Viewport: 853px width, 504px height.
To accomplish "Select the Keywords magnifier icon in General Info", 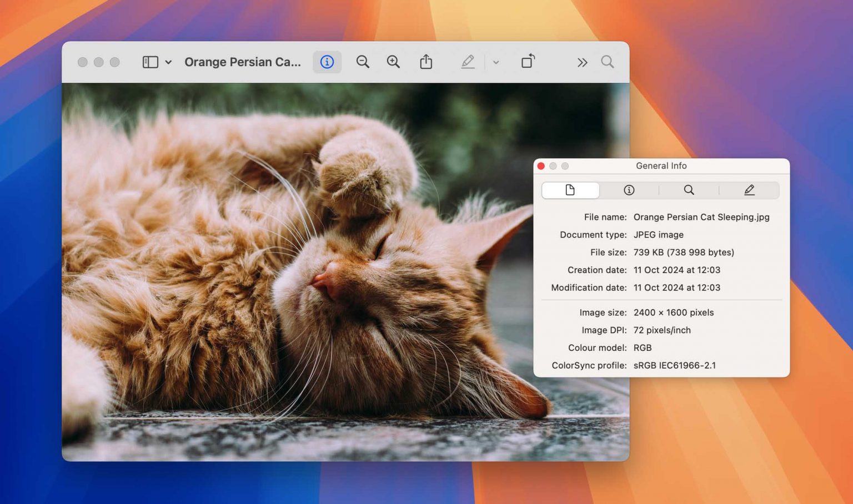I will click(x=689, y=190).
